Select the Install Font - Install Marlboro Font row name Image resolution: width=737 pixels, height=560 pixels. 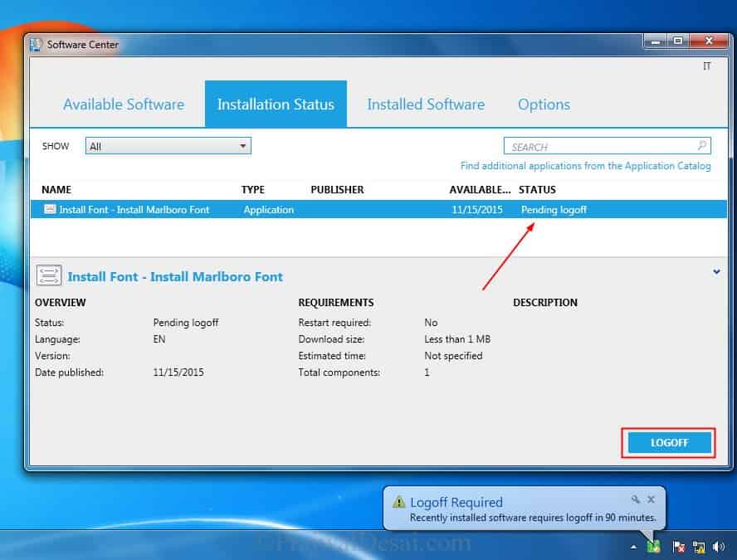point(134,210)
